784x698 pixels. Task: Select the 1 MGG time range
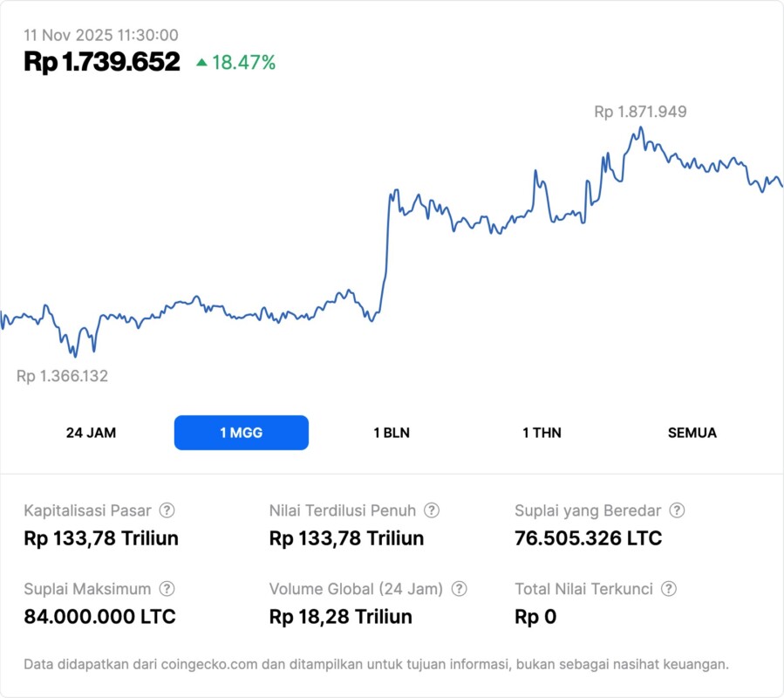(242, 433)
